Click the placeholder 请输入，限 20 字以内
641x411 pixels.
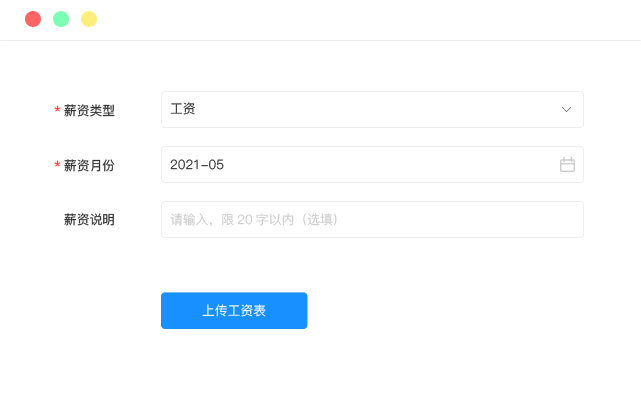232,220
